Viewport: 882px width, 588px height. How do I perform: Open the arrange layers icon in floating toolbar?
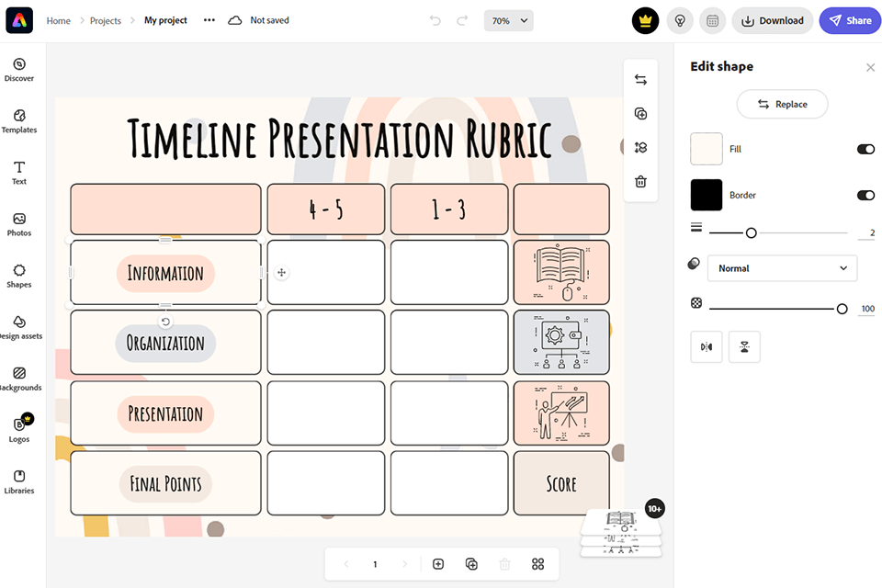(x=640, y=147)
